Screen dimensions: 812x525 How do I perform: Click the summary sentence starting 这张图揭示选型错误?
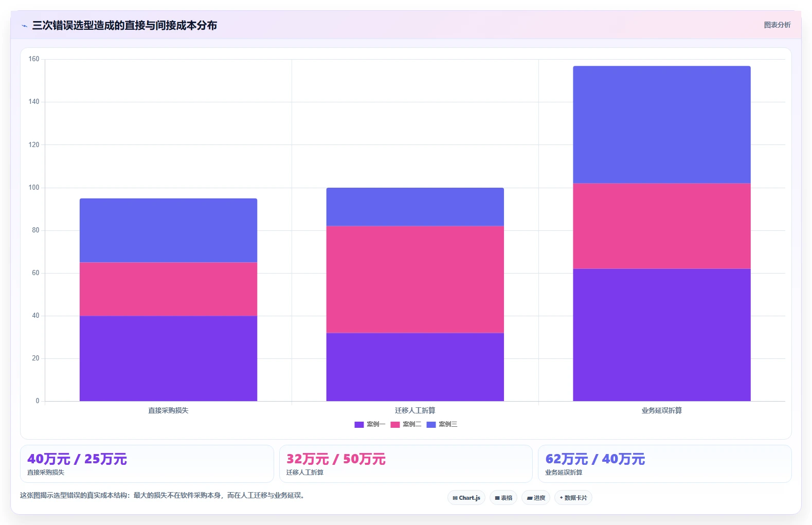pyautogui.click(x=163, y=496)
